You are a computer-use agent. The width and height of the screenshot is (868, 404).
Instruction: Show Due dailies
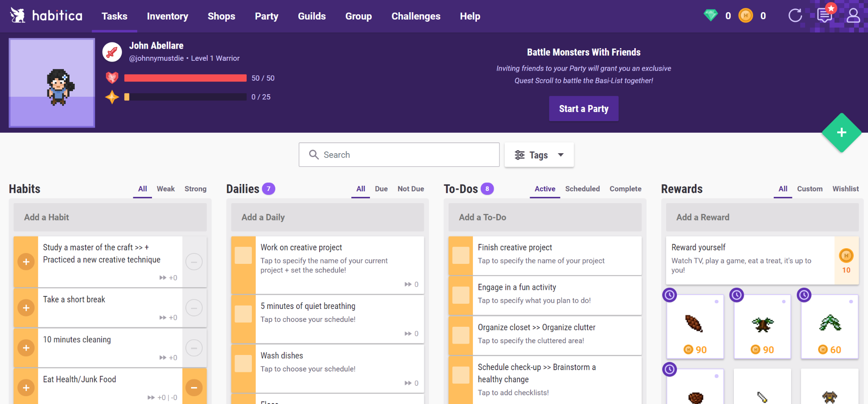click(x=381, y=189)
